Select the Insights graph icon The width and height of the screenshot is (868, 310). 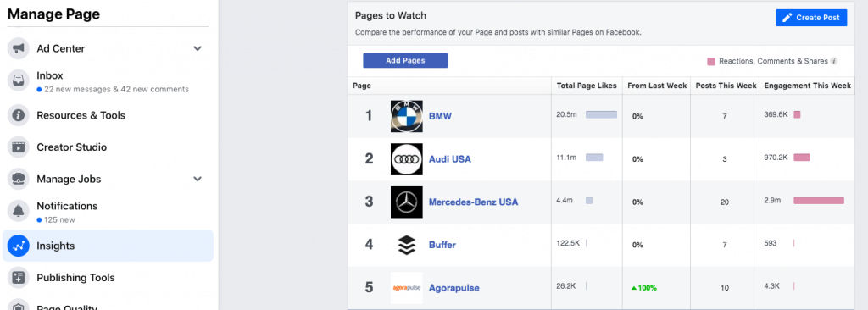click(x=19, y=246)
